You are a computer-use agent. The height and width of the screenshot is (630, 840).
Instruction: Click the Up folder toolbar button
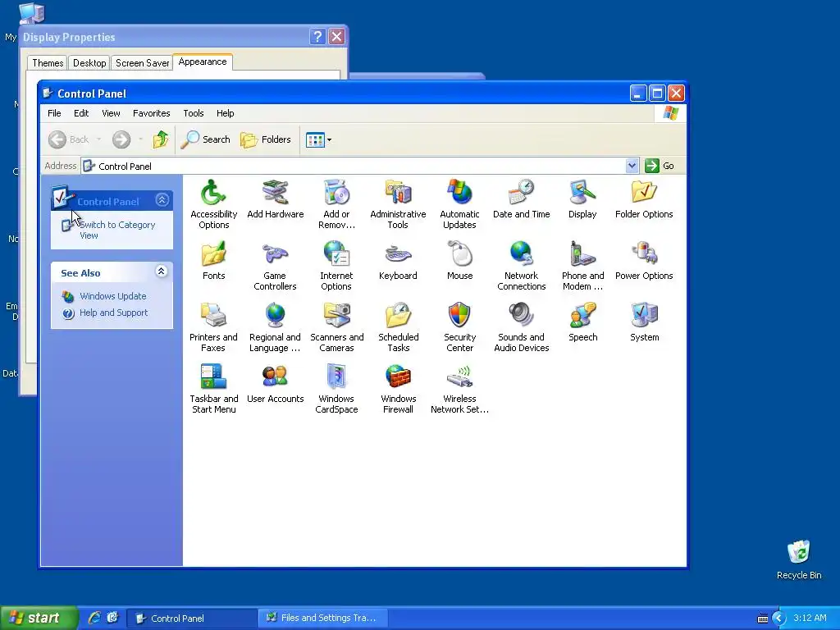[x=161, y=139]
